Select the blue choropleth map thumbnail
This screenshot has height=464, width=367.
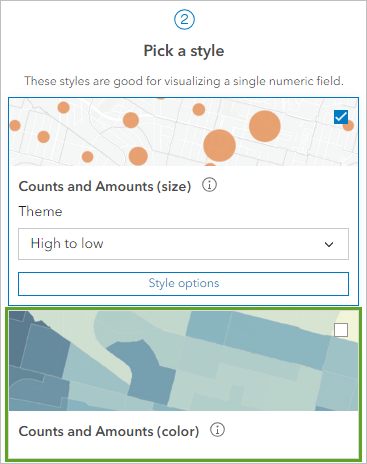(183, 361)
